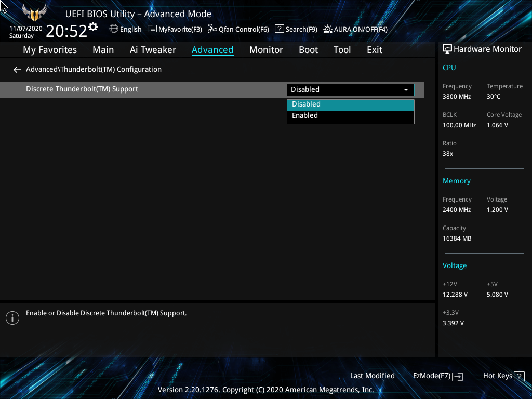Open Hot Keys help
The height and width of the screenshot is (399, 532).
pyautogui.click(x=503, y=376)
